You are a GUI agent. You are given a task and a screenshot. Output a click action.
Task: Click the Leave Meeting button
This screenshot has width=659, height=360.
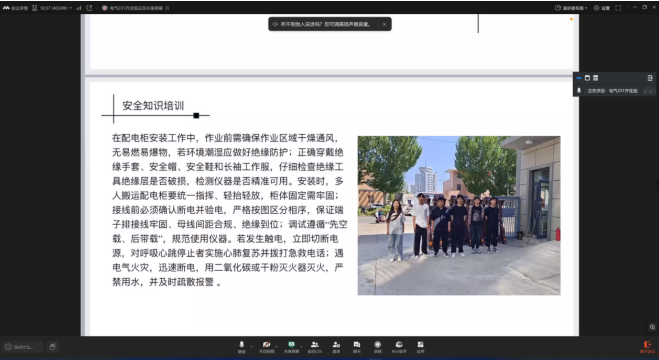pyautogui.click(x=647, y=347)
